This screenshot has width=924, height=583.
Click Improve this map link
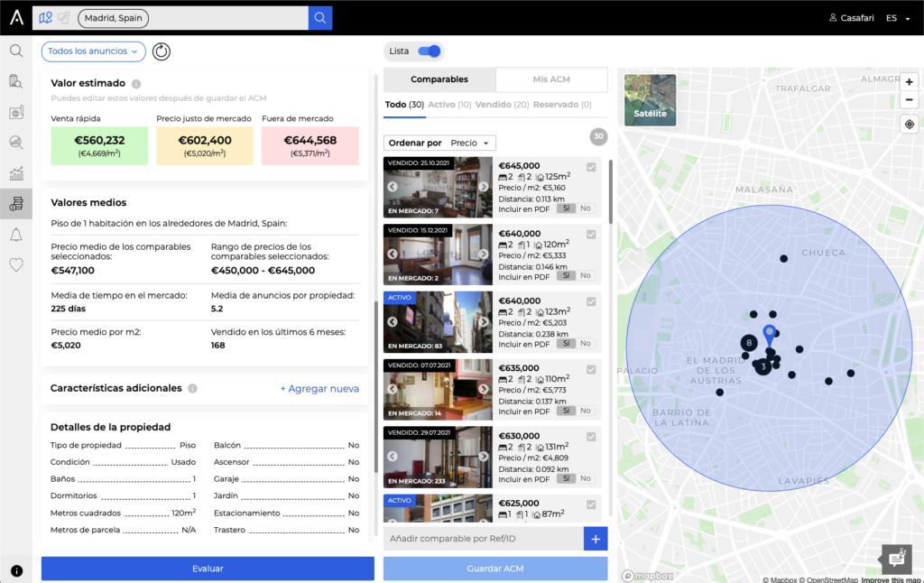tap(892, 579)
